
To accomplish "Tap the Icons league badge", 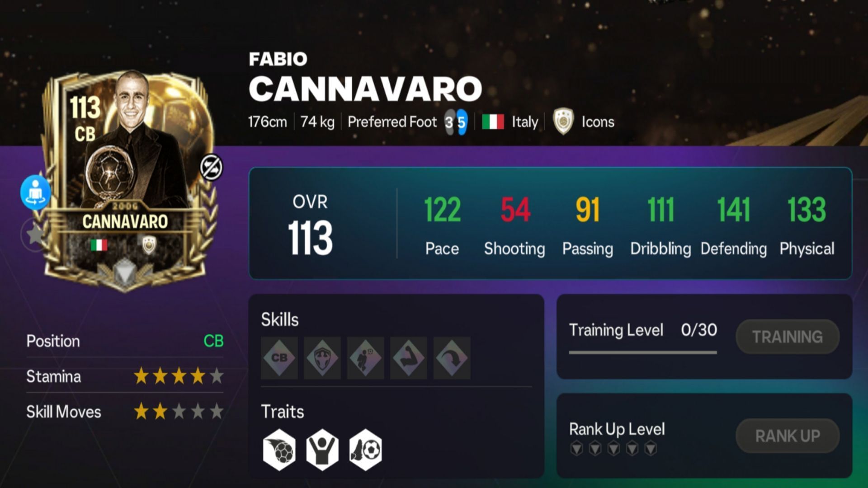I will click(563, 122).
